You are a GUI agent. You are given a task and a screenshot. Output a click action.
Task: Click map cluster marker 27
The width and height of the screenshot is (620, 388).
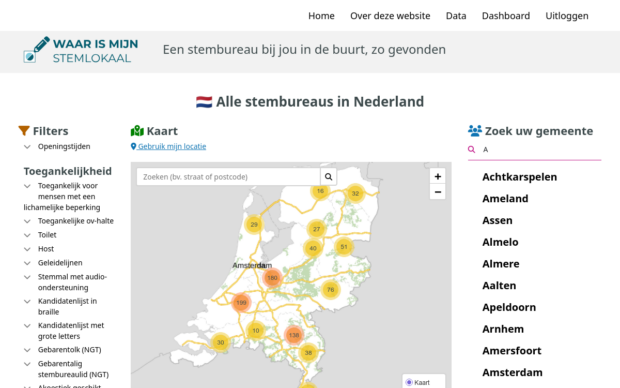coord(316,229)
